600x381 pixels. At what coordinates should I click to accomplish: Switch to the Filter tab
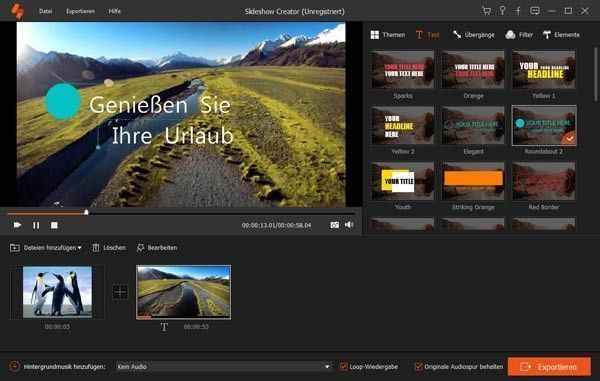click(519, 35)
